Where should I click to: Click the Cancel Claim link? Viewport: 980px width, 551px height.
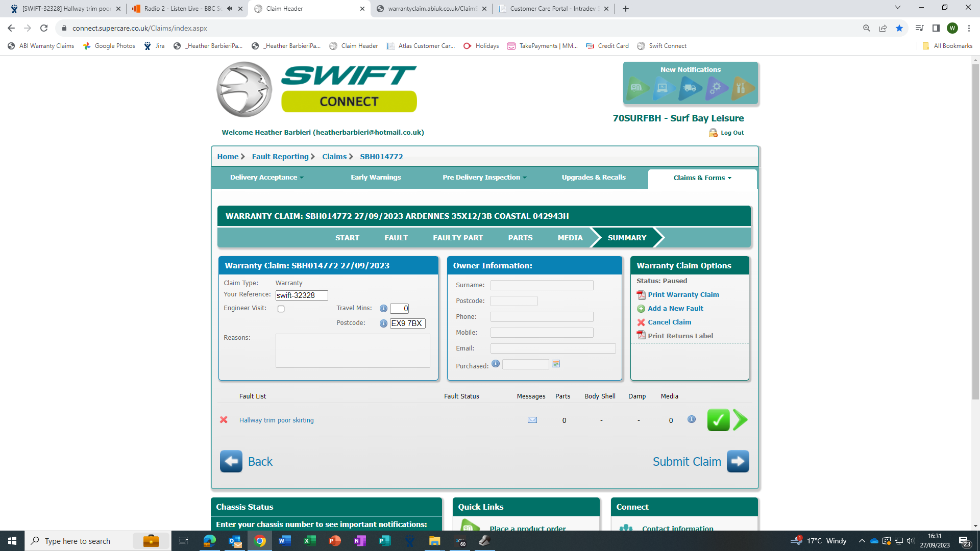pos(669,322)
